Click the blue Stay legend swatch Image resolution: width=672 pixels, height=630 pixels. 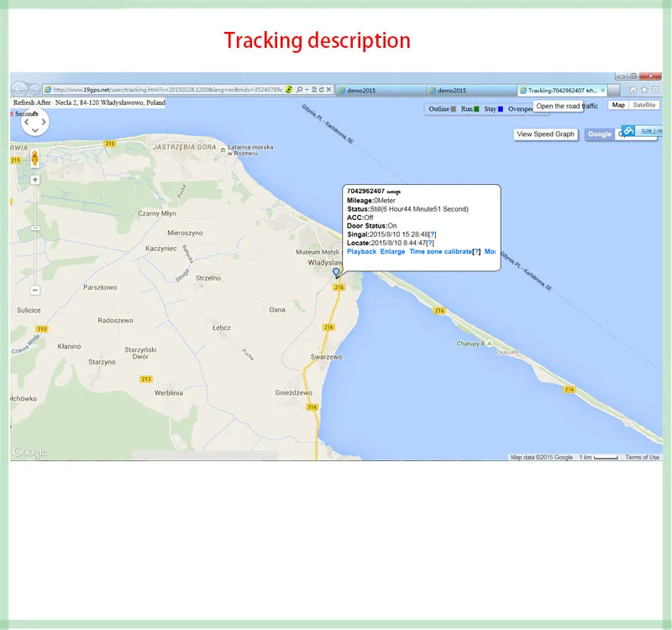[500, 109]
